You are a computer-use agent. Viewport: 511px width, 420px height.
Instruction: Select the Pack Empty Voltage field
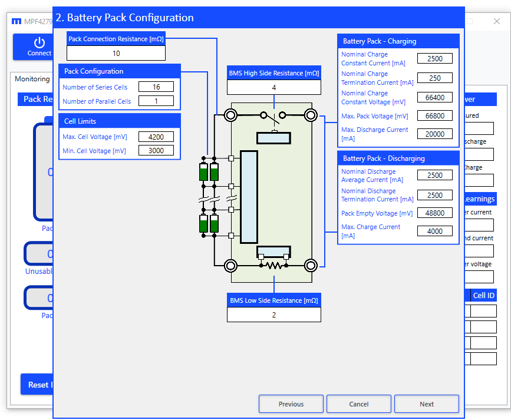435,213
